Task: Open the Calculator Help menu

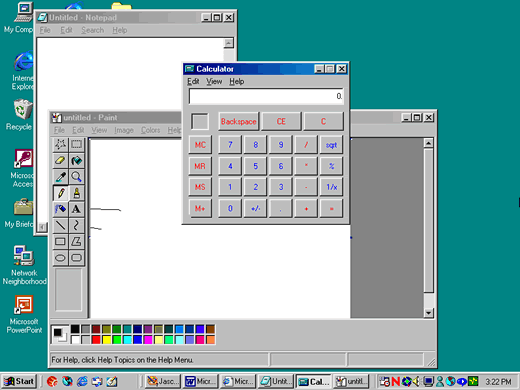Action: [236, 81]
